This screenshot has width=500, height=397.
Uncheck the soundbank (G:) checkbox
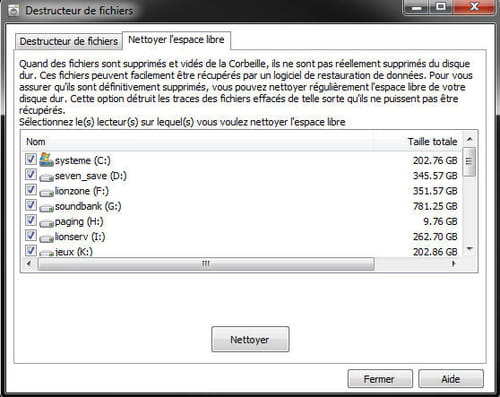click(31, 205)
